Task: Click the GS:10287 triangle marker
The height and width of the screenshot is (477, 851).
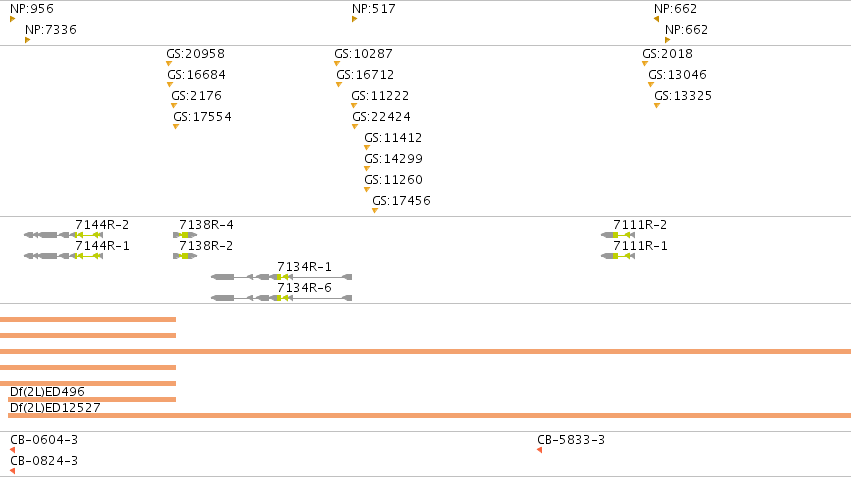Action: pos(337,63)
